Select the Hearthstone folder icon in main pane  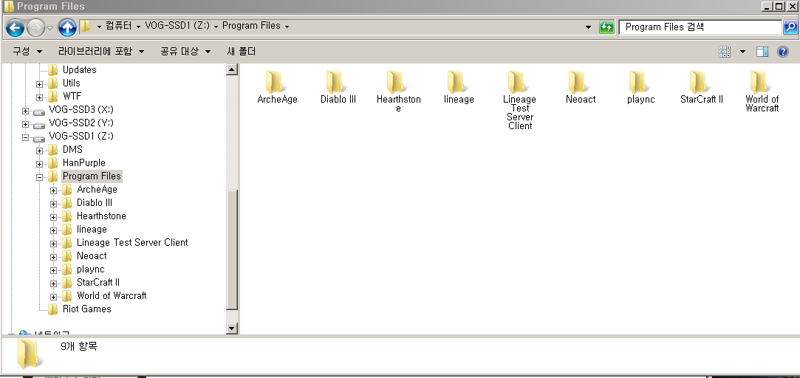pos(398,91)
